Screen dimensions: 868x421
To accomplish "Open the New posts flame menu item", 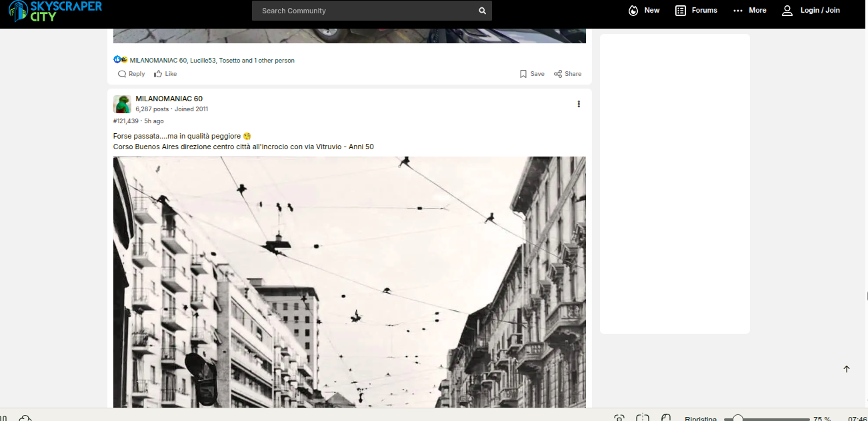I will click(644, 11).
